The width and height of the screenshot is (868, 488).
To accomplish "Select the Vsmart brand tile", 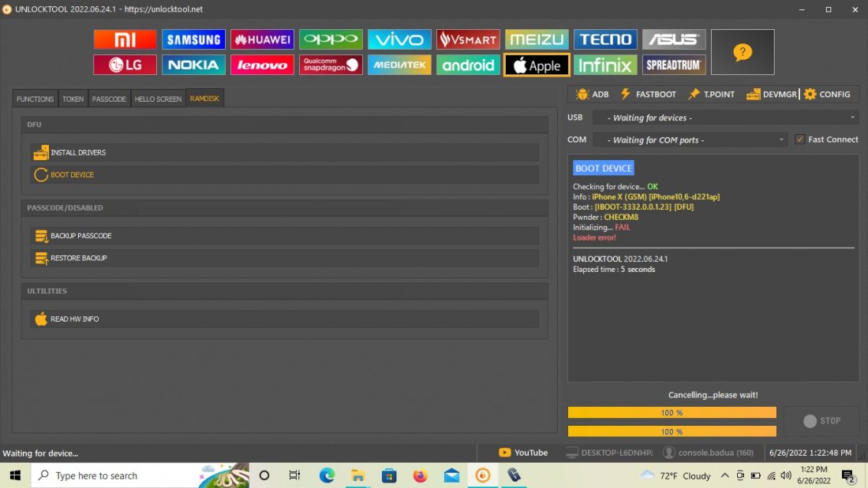I will pyautogui.click(x=468, y=39).
